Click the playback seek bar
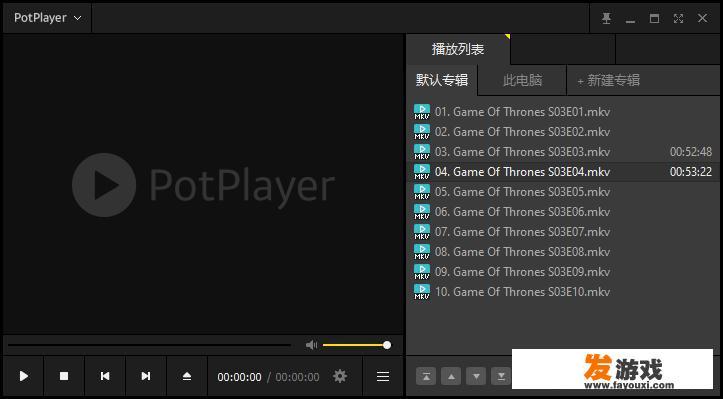Screen dimensions: 723x399 click(149, 345)
